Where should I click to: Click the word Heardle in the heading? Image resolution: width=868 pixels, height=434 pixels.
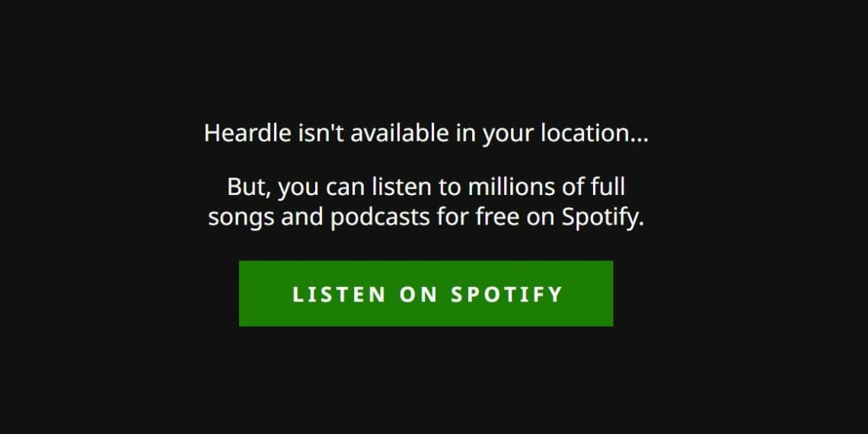(247, 133)
